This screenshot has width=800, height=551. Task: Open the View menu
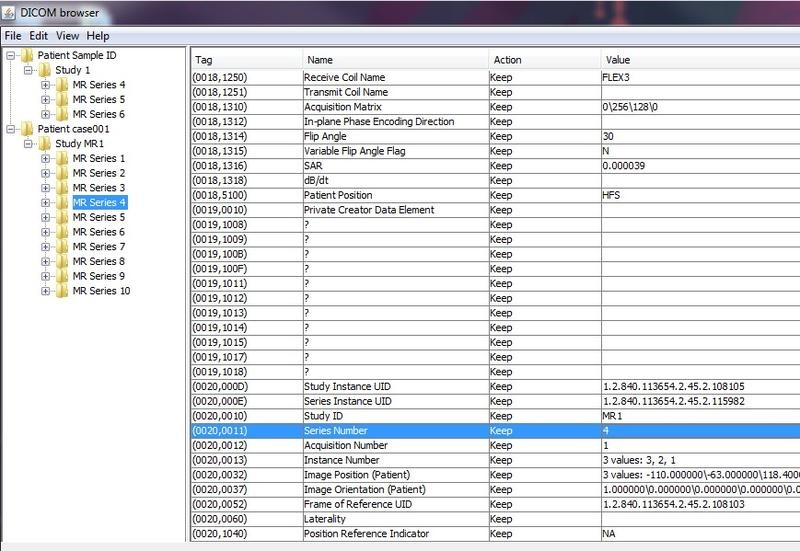[67, 36]
